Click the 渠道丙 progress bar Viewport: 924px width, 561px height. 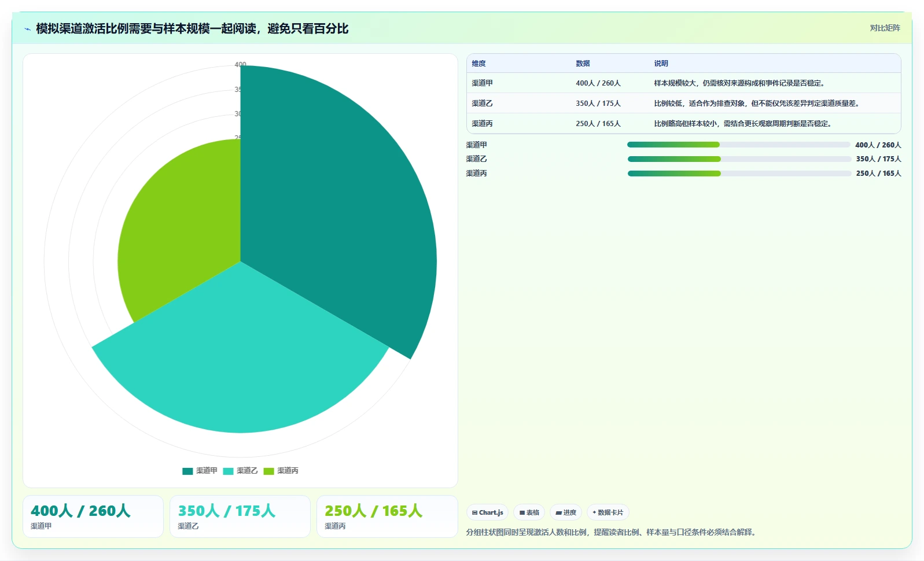point(739,174)
